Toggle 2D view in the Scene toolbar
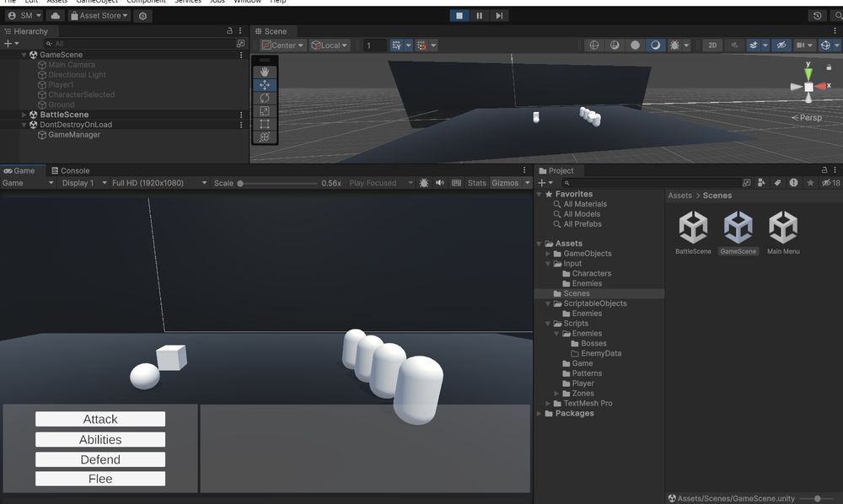Screen dimensions: 843x504 712,46
